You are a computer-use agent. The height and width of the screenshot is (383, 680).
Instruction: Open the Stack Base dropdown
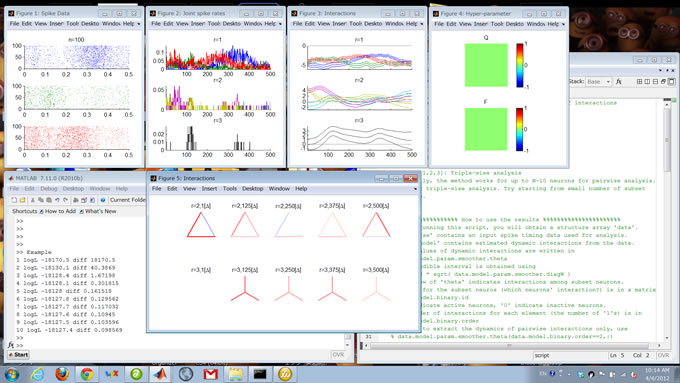point(598,82)
